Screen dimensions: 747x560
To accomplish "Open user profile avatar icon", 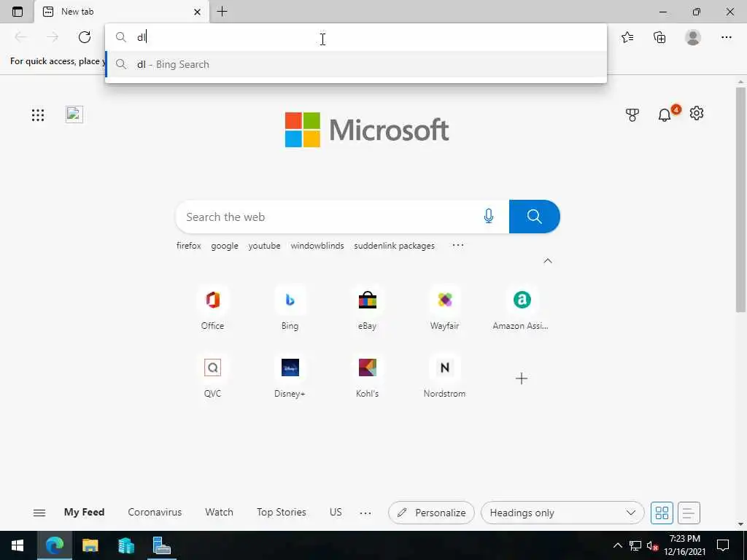I will pos(693,37).
